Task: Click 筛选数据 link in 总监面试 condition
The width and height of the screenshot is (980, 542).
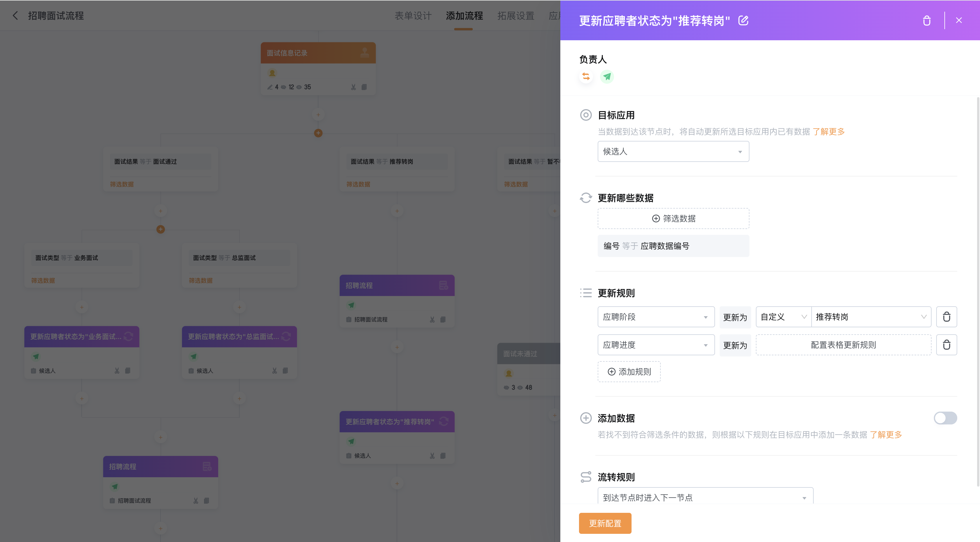Action: coord(200,280)
